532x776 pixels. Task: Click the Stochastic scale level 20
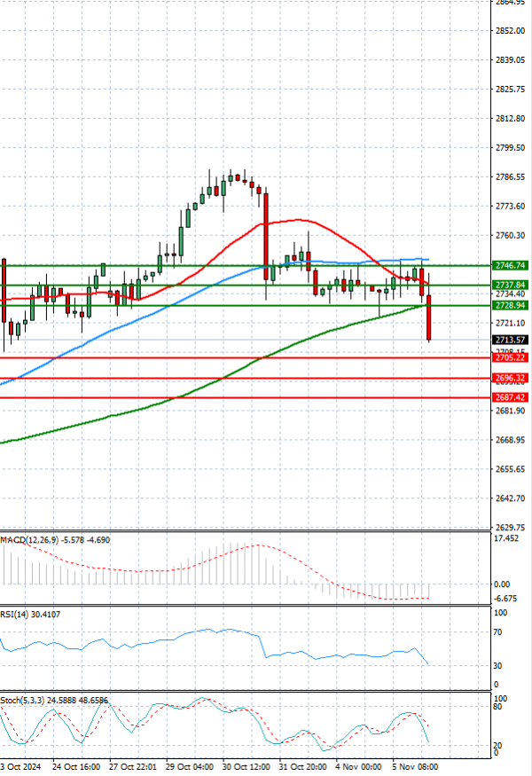[x=497, y=745]
